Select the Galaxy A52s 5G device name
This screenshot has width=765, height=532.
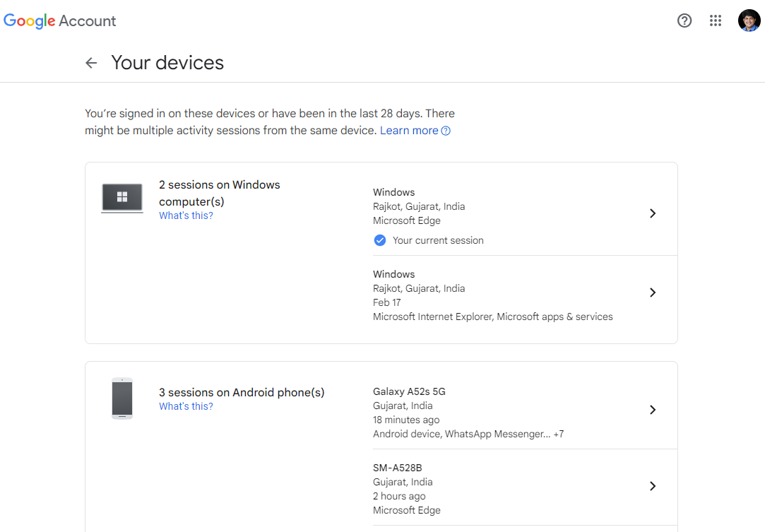click(409, 391)
